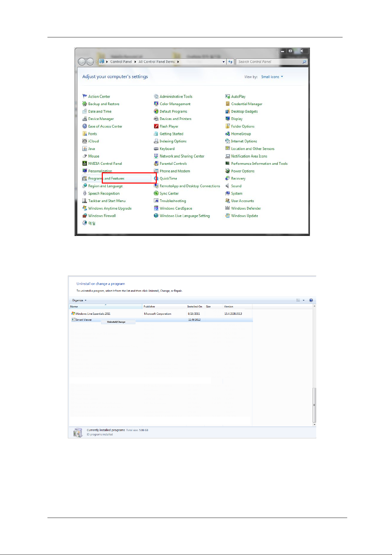The image size is (392, 555).
Task: Click the refresh button beside address bar
Action: (230, 62)
